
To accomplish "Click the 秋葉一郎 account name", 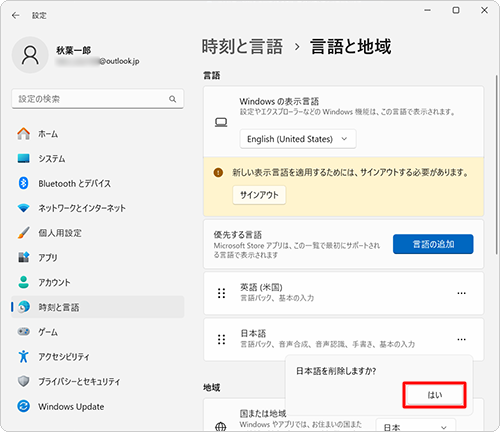I will 74,50.
